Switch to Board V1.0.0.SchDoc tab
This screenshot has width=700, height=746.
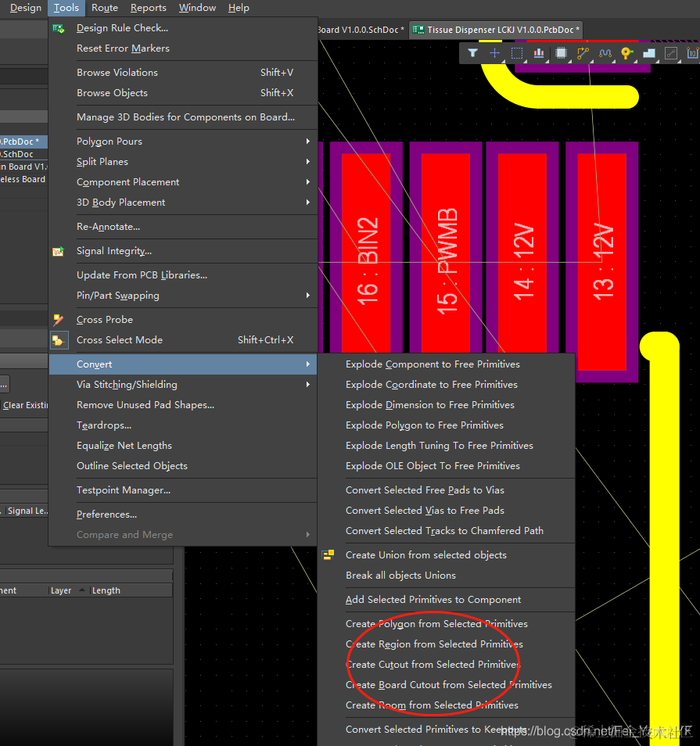(x=361, y=30)
